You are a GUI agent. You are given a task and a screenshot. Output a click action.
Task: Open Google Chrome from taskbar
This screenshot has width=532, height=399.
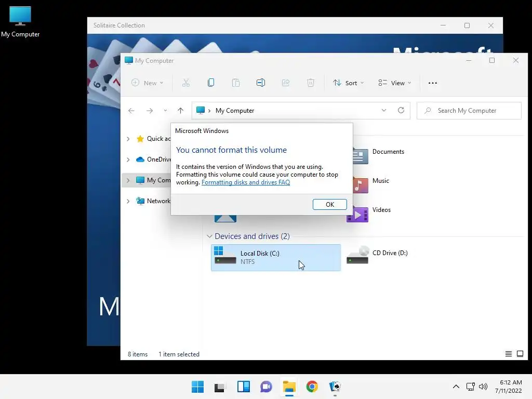312,387
